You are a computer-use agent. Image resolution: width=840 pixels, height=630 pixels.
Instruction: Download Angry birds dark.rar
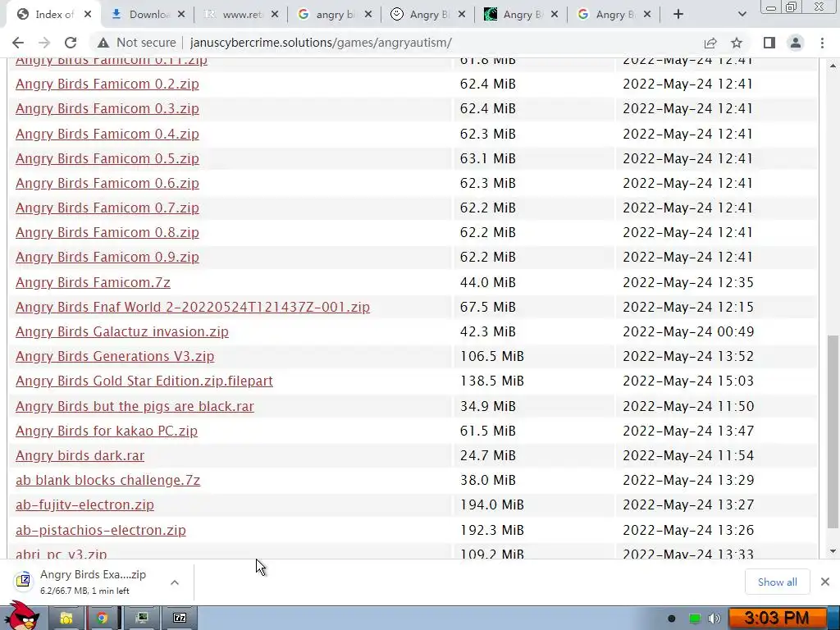(80, 455)
